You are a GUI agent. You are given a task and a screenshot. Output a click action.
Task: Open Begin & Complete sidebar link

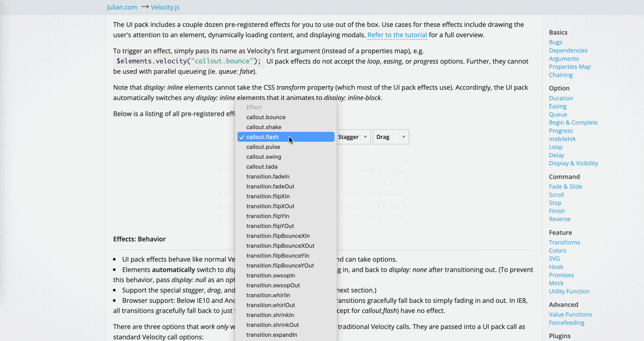[573, 122]
